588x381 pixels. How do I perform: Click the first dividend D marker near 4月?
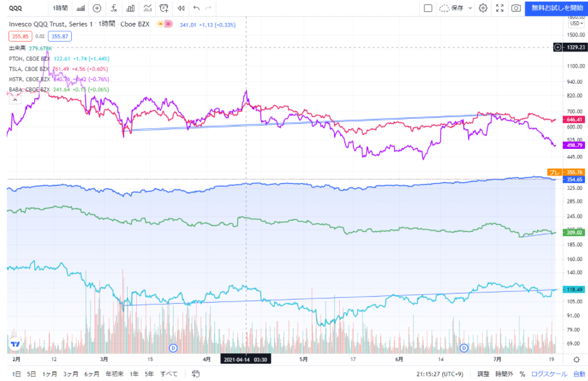pos(173,348)
